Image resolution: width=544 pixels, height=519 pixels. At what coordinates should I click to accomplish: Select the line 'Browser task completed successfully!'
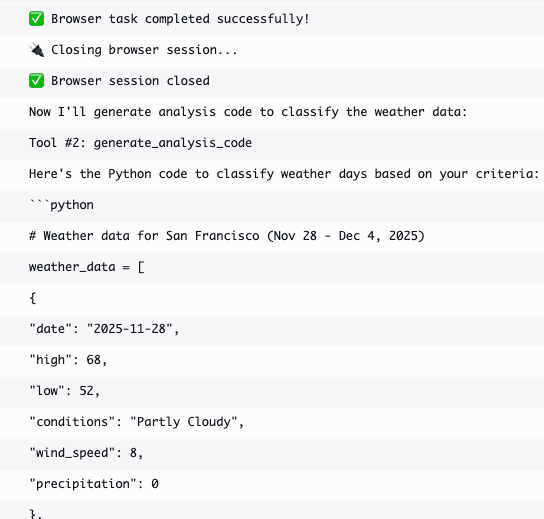point(180,19)
